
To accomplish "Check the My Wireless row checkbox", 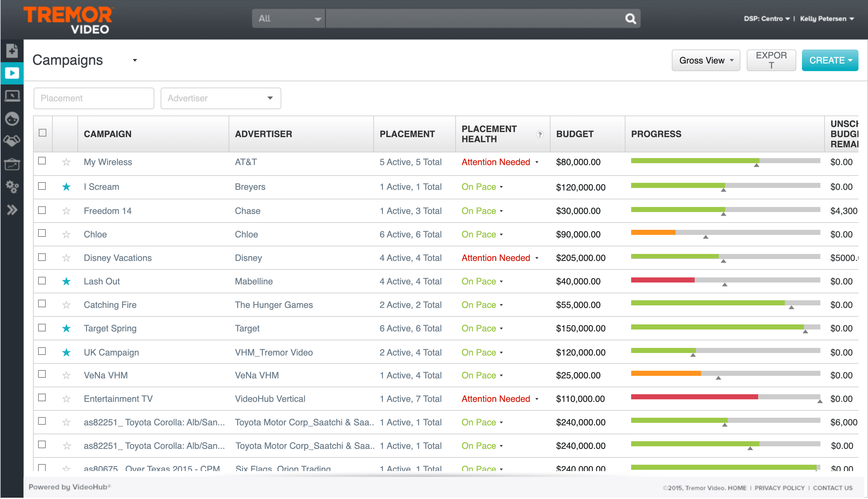I will pyautogui.click(x=42, y=161).
